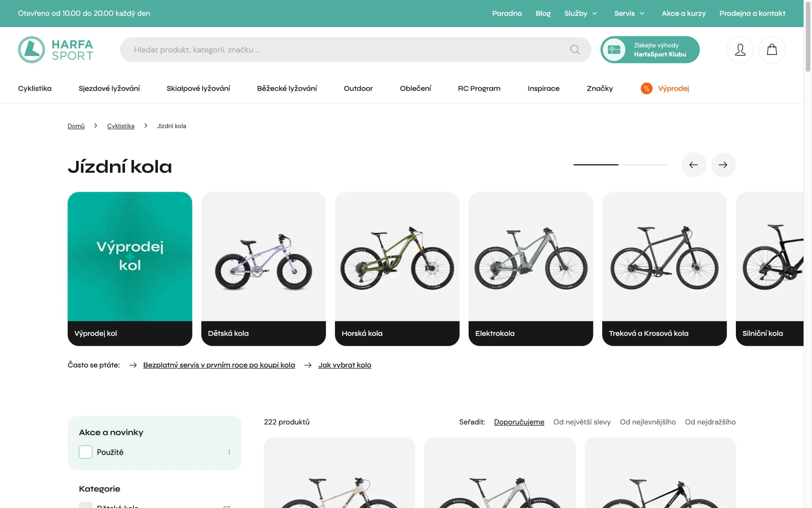The width and height of the screenshot is (812, 508).
Task: Expand the Služby dropdown
Action: tap(581, 14)
